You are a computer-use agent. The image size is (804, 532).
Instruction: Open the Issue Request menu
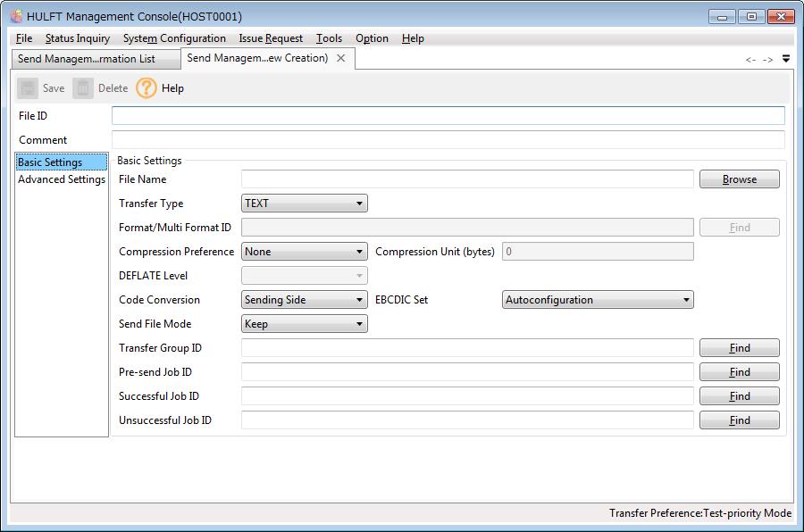coord(271,38)
